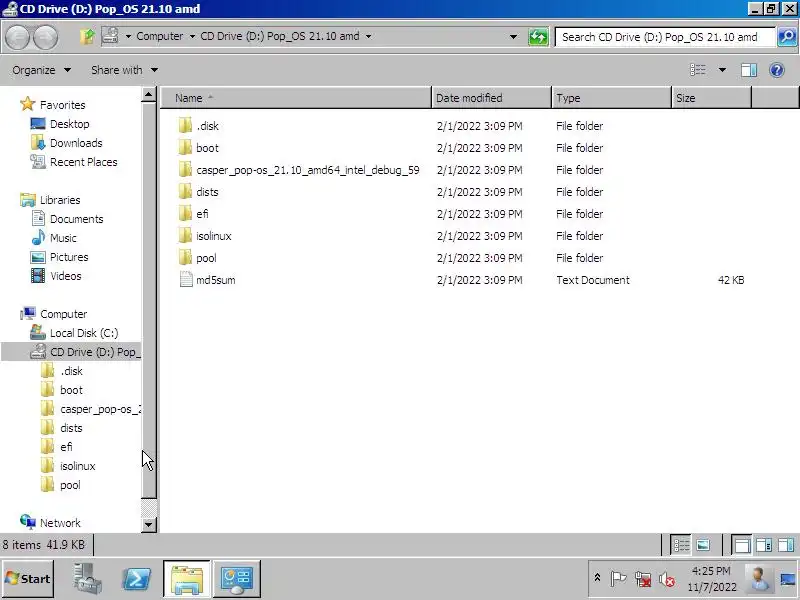Click the CD Drive (D:) address segment
Image resolution: width=800 pixels, height=600 pixels.
tap(280, 36)
